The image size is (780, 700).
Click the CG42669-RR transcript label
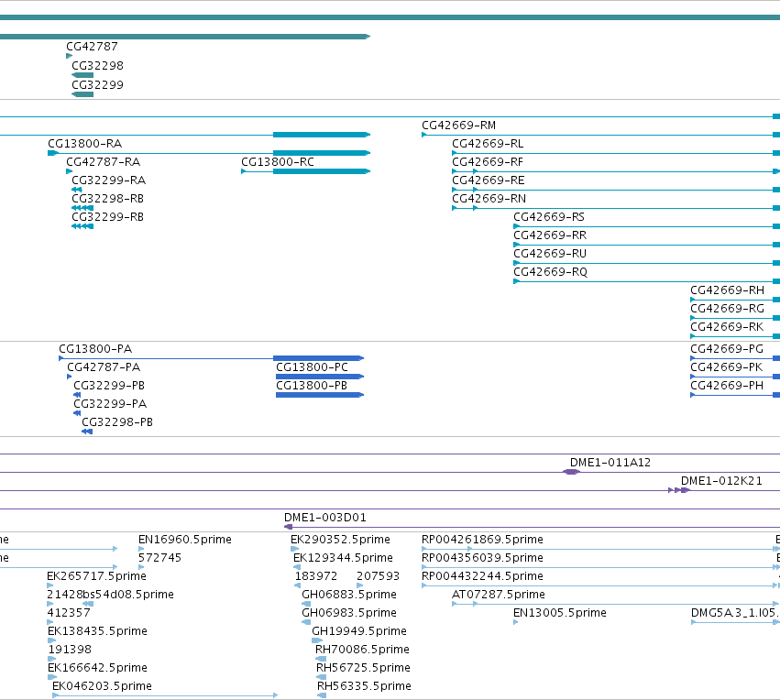coord(550,235)
